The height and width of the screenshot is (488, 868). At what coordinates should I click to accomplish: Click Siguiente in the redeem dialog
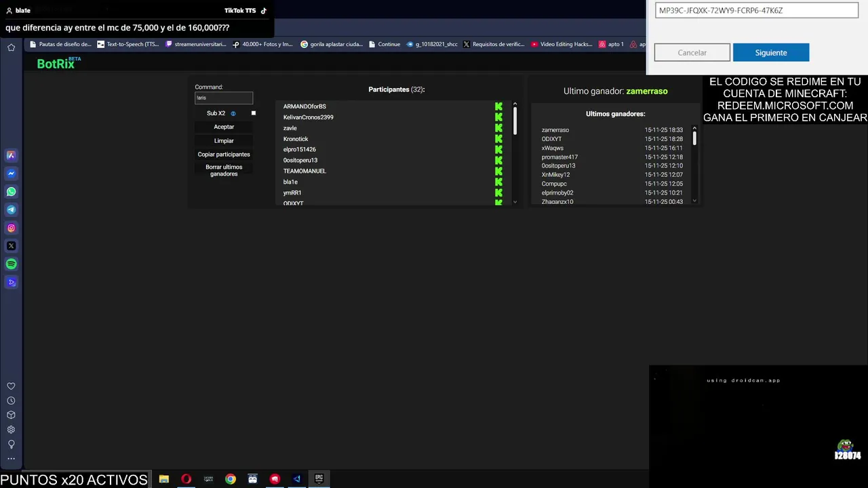[x=771, y=53]
